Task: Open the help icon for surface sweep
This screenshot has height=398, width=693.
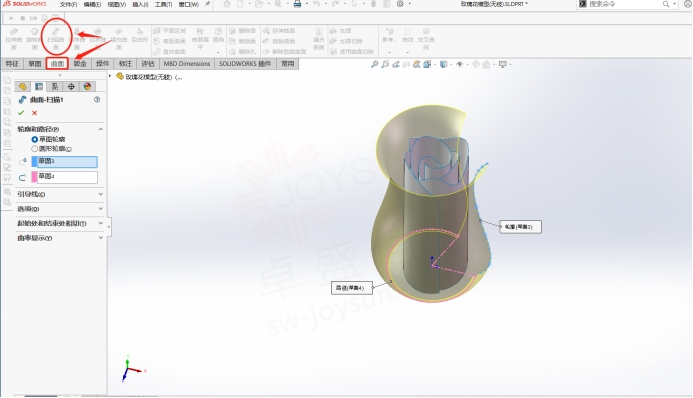Action: click(x=97, y=100)
